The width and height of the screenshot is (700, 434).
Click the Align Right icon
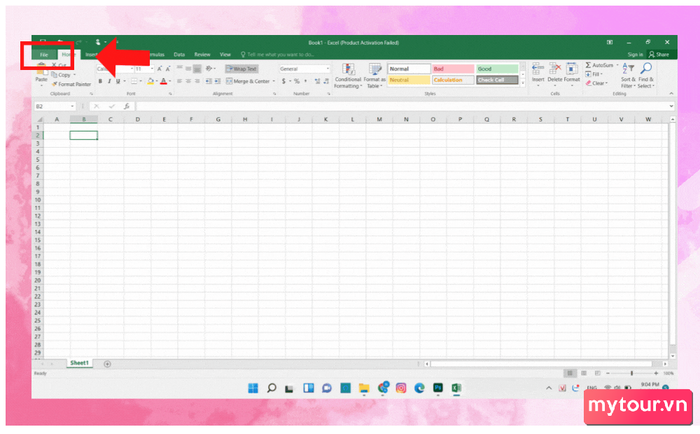197,81
